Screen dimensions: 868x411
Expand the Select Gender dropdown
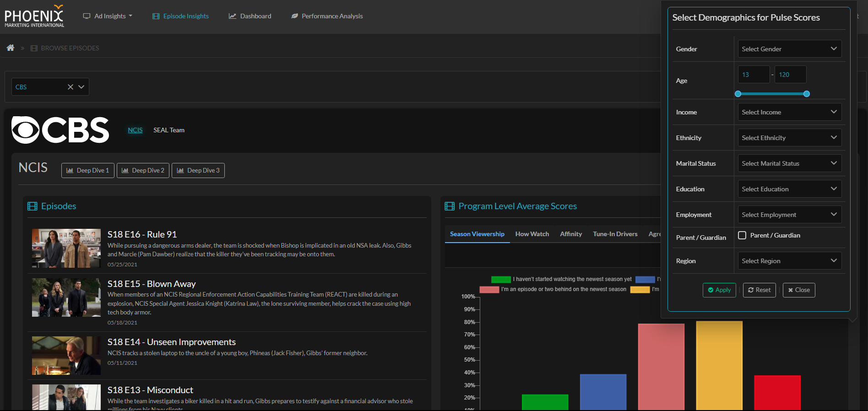[x=790, y=49]
